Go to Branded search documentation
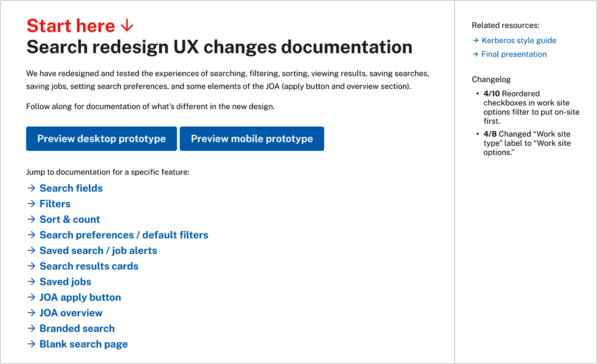This screenshot has width=597, height=364. 77,328
